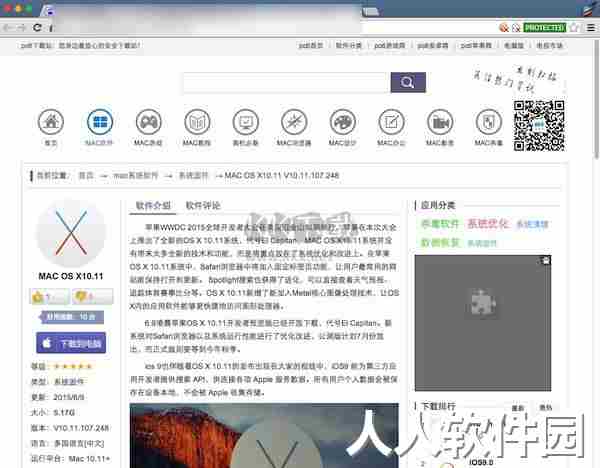Open the blue 系统清理 category link

point(532,224)
